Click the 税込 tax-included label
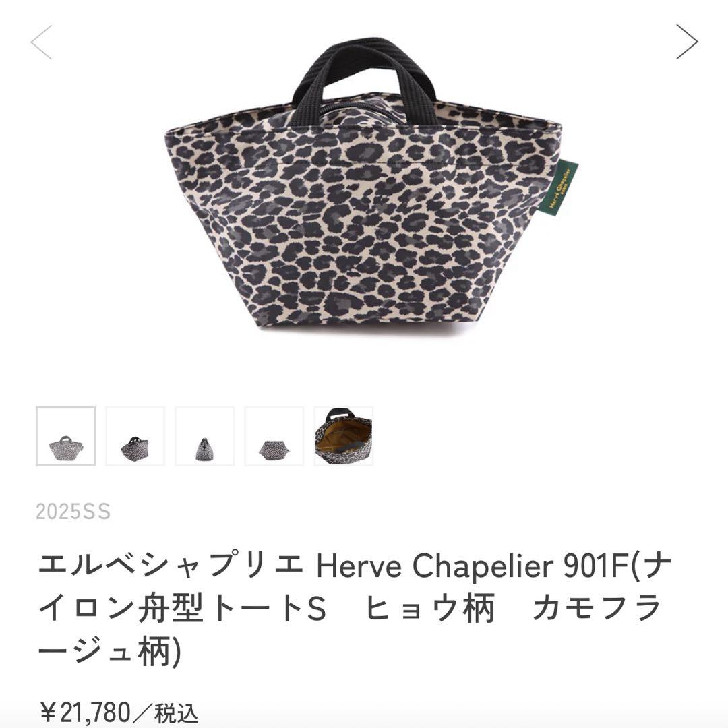 [x=177, y=714]
